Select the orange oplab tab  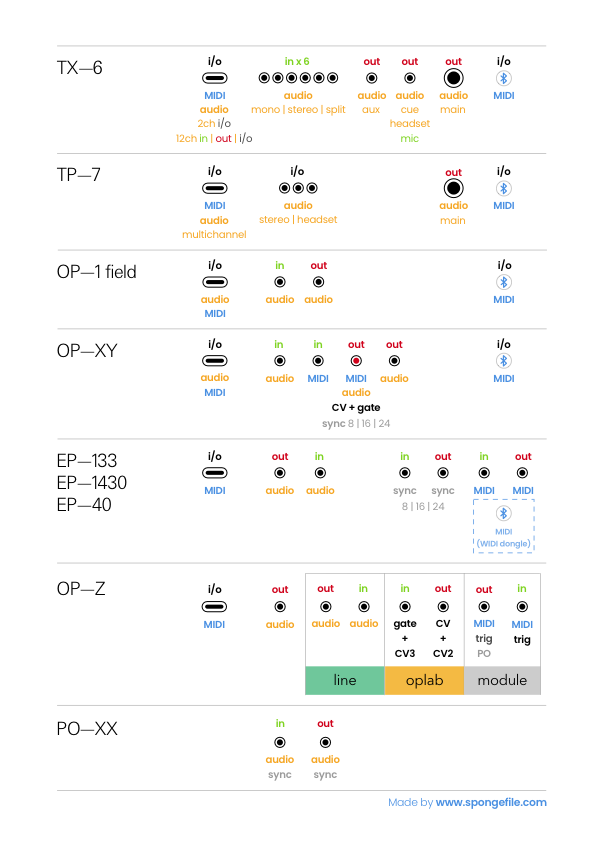tap(424, 680)
